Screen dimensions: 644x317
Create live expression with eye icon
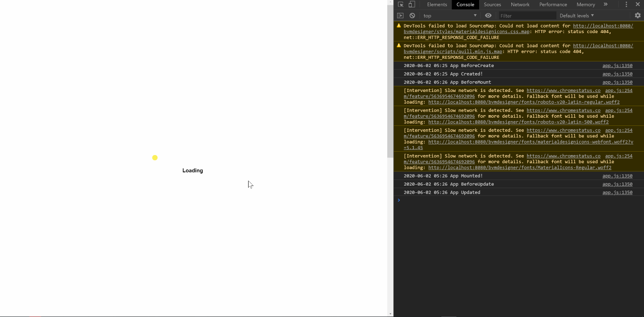click(x=488, y=15)
